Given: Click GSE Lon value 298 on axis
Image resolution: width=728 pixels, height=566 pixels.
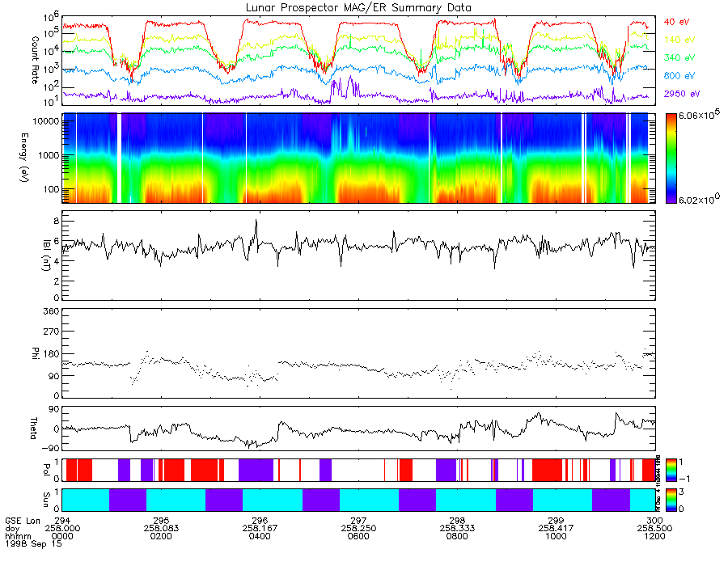Looking at the screenshot, I should pos(457,521).
